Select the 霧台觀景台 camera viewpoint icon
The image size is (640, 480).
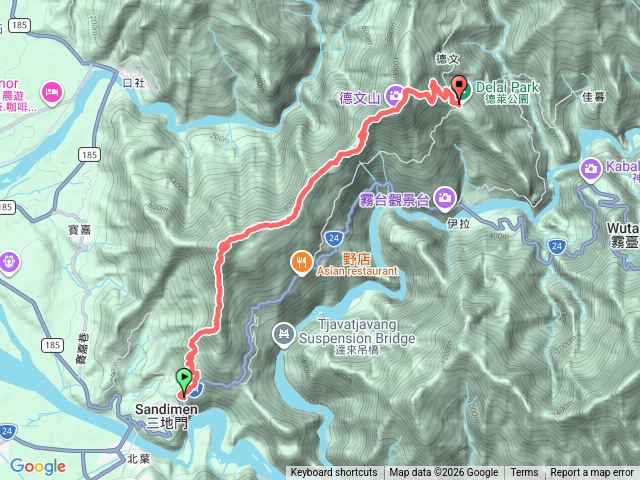(x=445, y=198)
